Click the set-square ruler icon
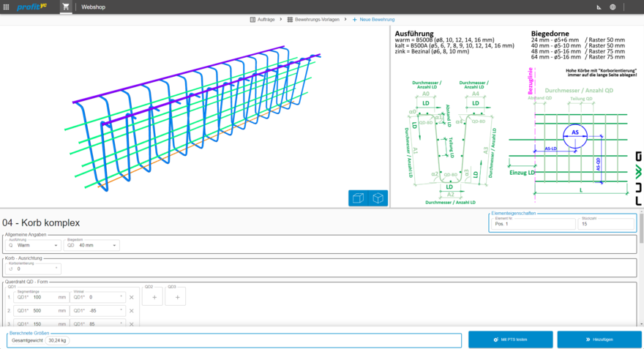 (599, 7)
